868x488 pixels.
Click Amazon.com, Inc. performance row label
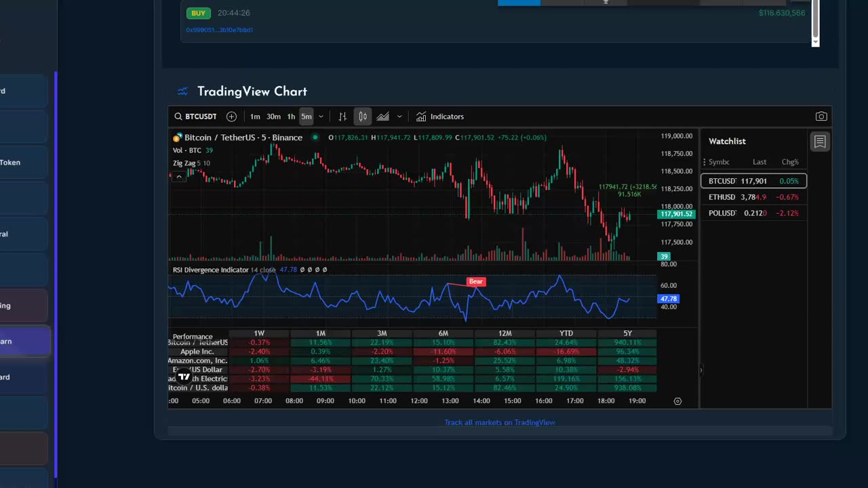pos(197,361)
